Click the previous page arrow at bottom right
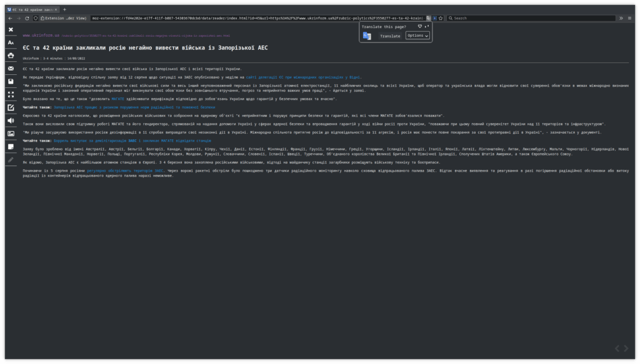 point(617,348)
